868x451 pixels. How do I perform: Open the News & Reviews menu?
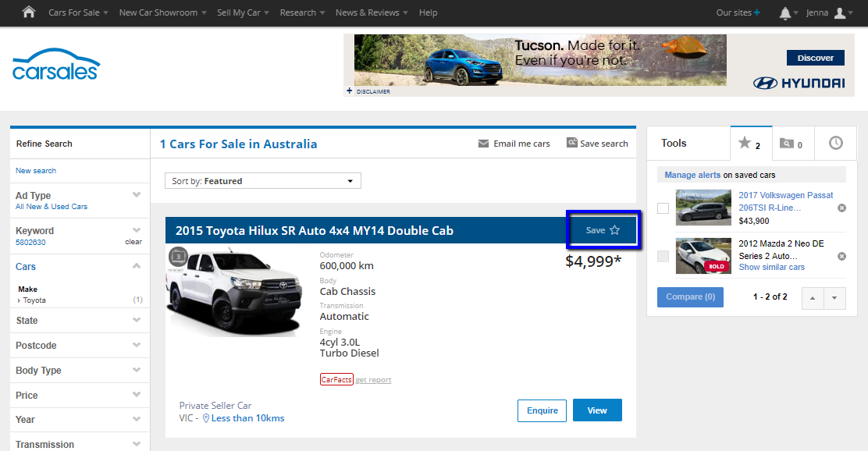pos(372,12)
